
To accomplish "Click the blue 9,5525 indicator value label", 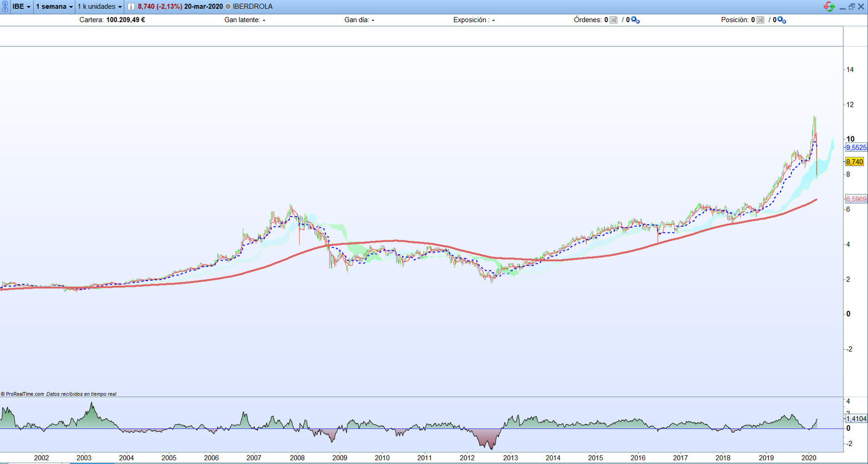I will [856, 148].
